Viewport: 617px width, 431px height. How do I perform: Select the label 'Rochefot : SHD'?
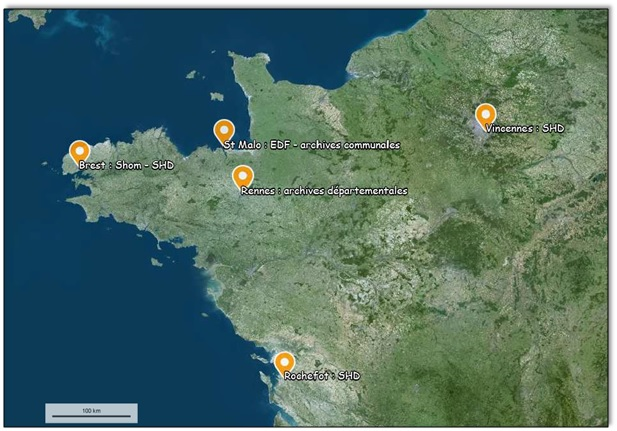coord(322,376)
